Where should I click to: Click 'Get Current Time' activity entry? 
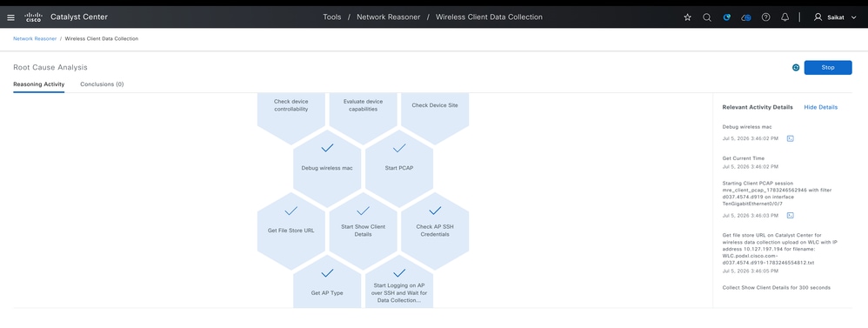(x=744, y=157)
